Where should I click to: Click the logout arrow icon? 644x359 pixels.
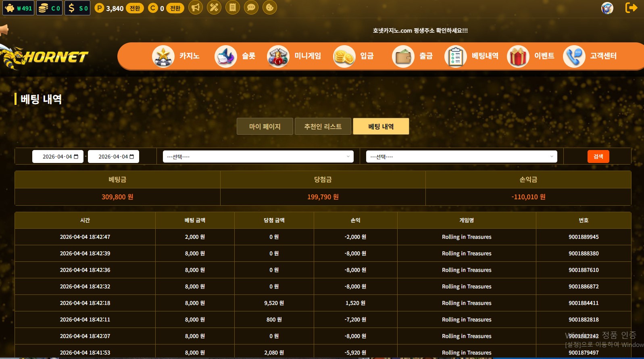click(631, 8)
